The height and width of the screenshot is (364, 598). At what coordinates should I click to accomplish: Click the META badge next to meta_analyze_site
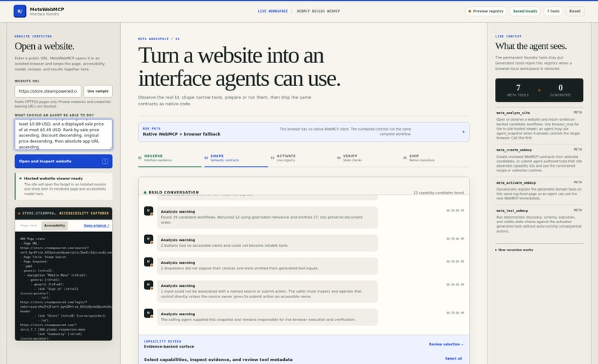click(x=578, y=113)
